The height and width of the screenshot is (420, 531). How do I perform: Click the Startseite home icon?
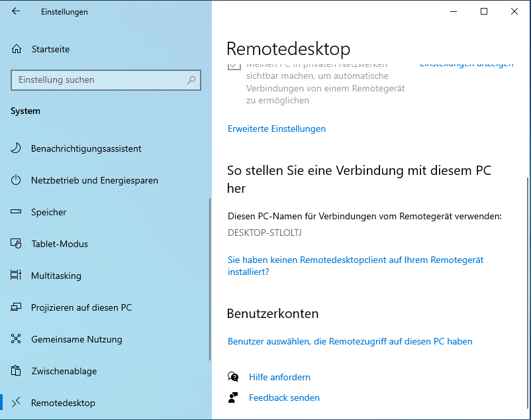pyautogui.click(x=17, y=49)
